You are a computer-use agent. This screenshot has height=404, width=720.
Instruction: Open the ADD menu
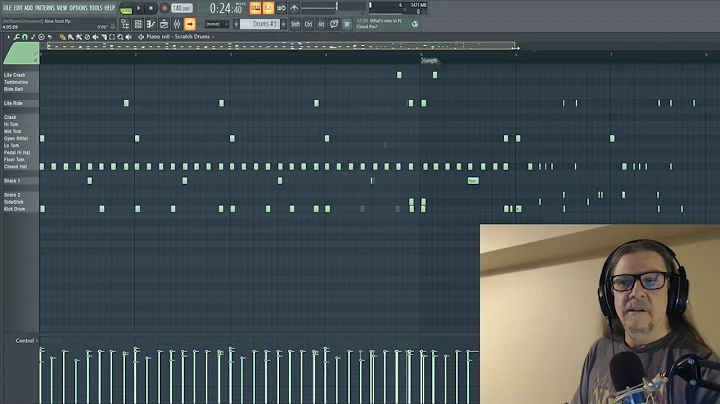point(28,8)
